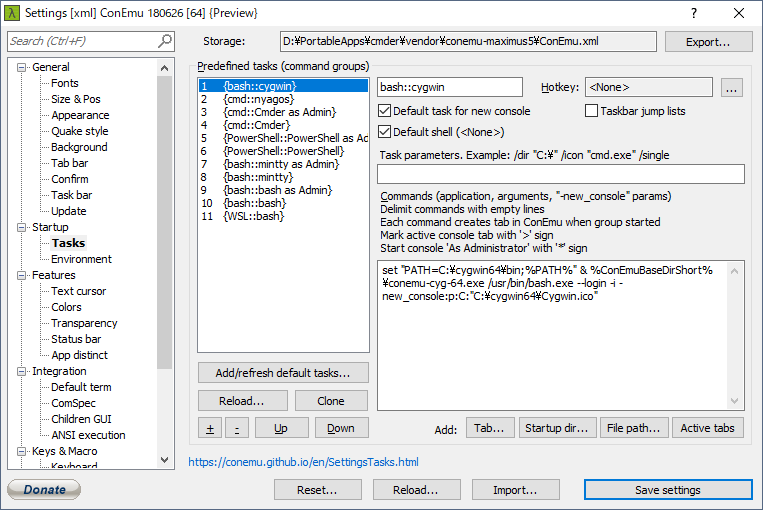Click the Export button
763x510 pixels.
(708, 42)
